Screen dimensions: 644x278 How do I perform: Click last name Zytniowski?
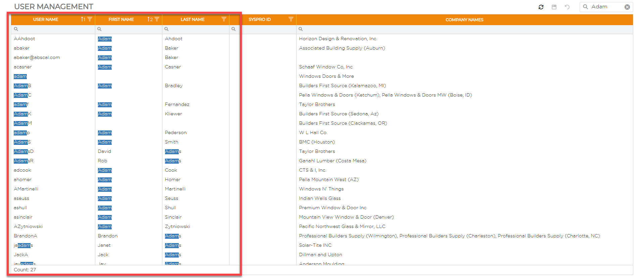pos(177,226)
